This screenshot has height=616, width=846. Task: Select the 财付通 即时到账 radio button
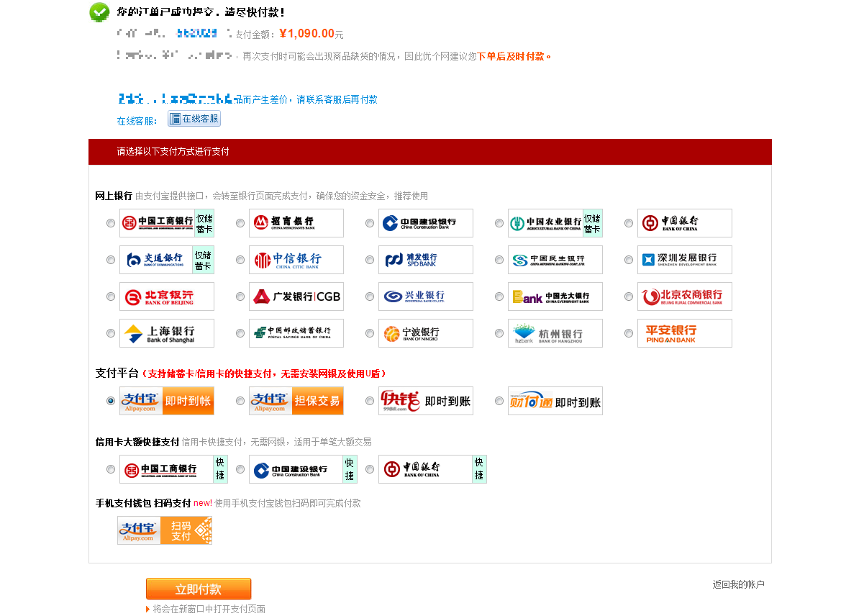(x=499, y=401)
